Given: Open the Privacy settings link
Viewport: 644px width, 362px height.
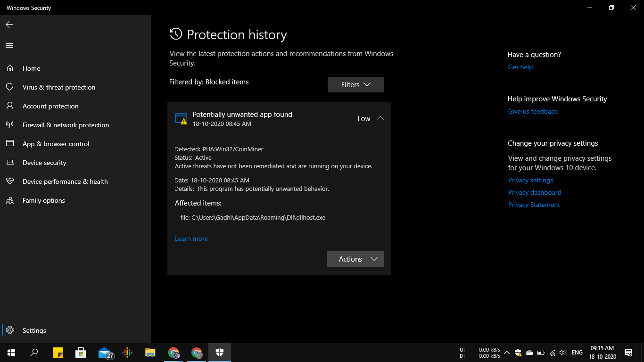Looking at the screenshot, I should pos(530,180).
